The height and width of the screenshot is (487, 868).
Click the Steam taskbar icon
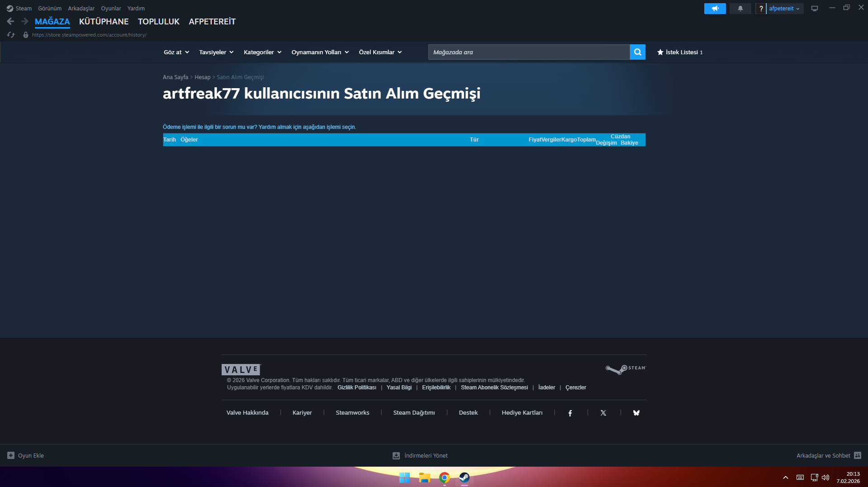point(464,478)
